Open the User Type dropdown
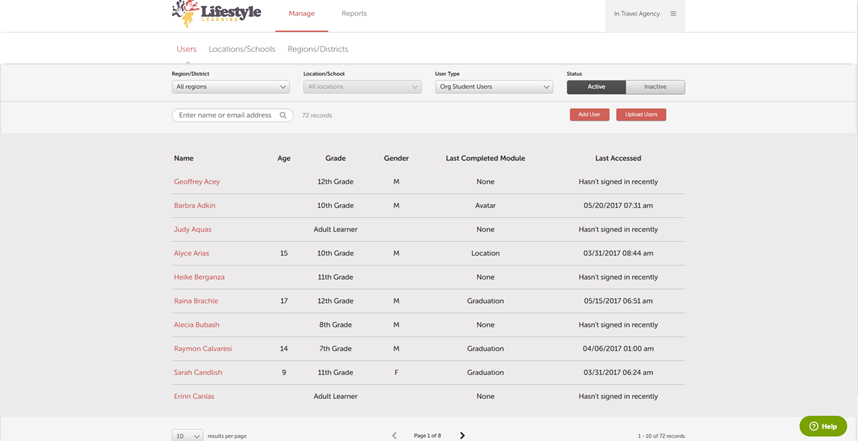This screenshot has width=858, height=441. [x=493, y=87]
